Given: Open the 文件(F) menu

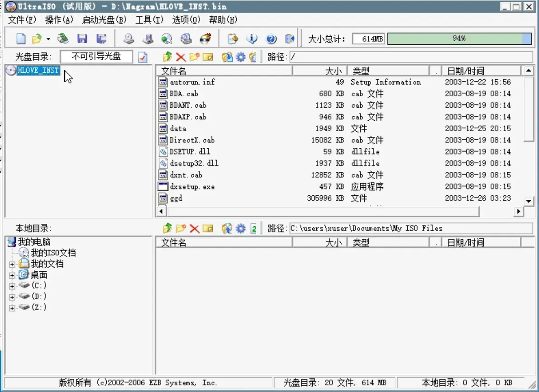Looking at the screenshot, I should 22,19.
